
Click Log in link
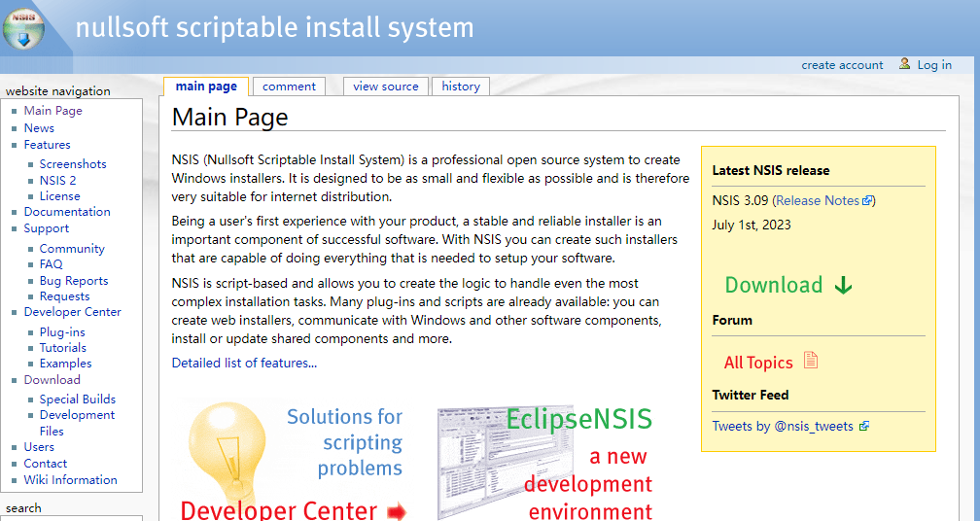(934, 65)
